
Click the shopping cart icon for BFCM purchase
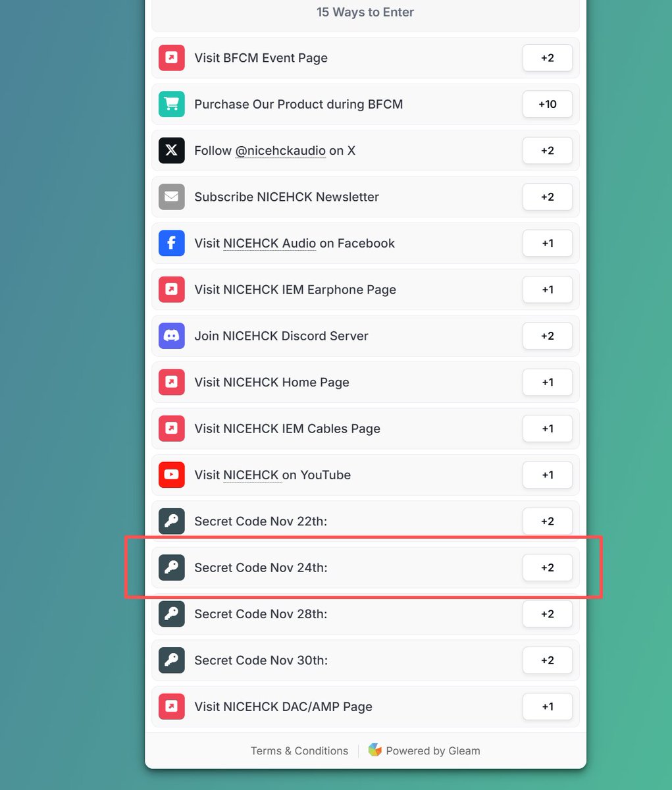[172, 104]
